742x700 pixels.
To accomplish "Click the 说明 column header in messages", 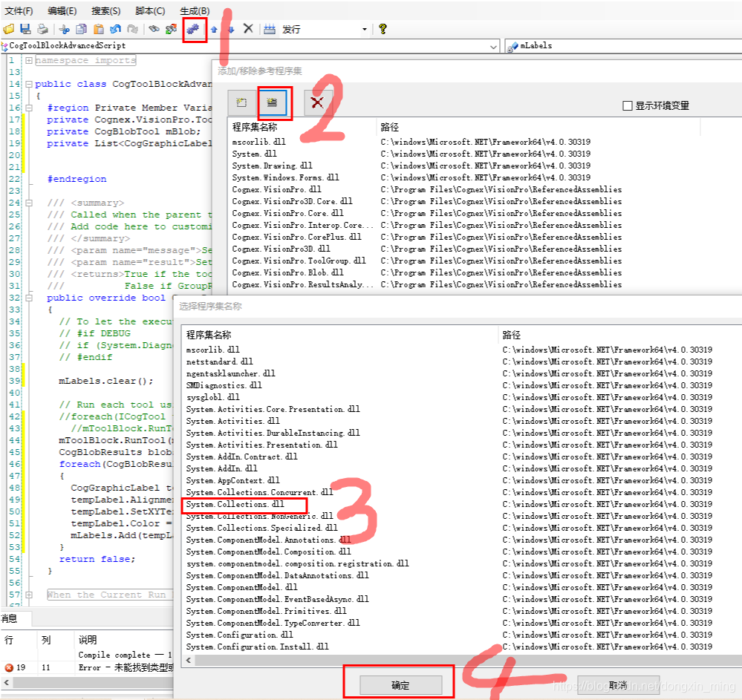I will click(x=88, y=640).
